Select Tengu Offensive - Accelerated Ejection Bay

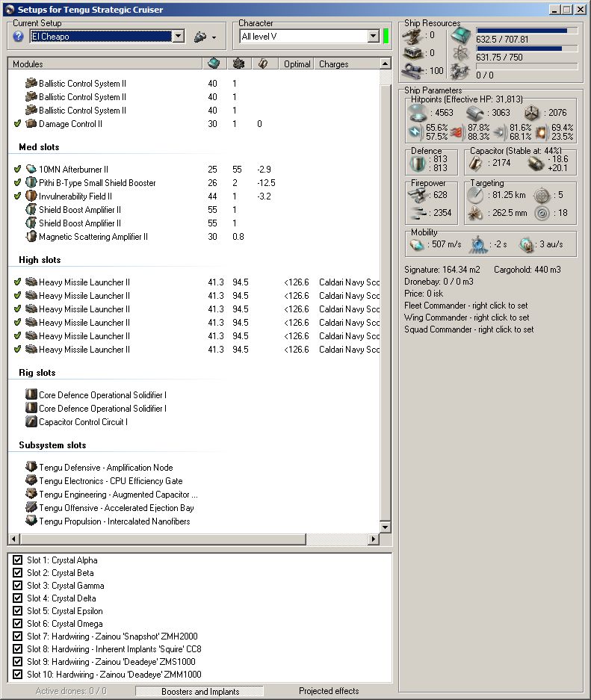coord(194,507)
